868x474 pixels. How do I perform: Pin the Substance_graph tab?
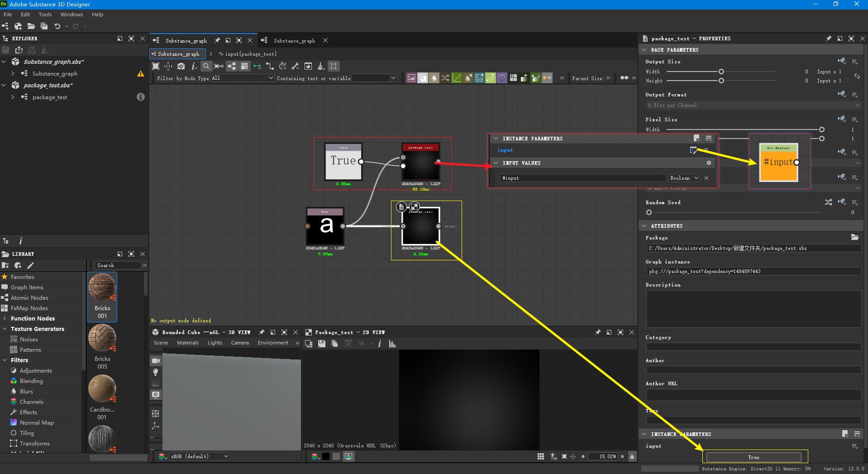pos(217,40)
